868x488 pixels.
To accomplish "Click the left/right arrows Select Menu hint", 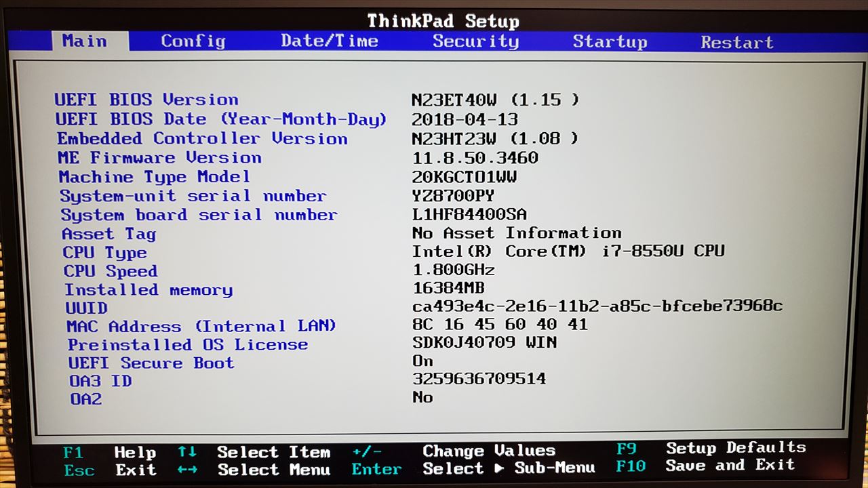I will [254, 470].
